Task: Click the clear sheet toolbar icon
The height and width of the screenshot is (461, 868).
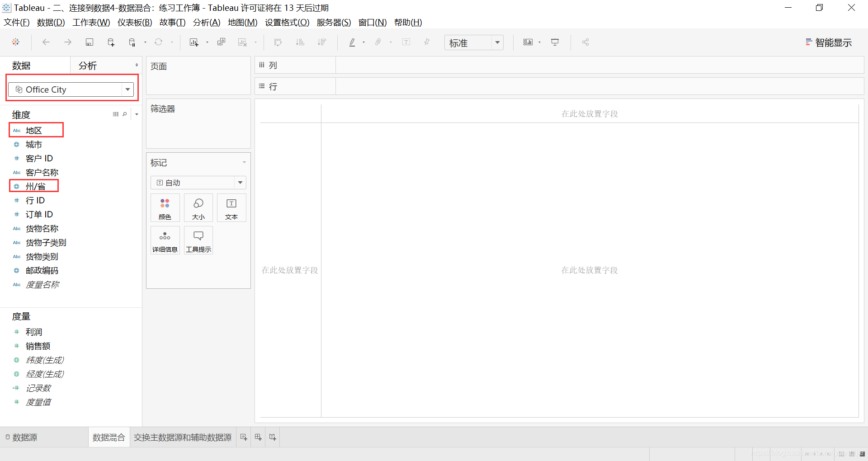Action: (242, 42)
